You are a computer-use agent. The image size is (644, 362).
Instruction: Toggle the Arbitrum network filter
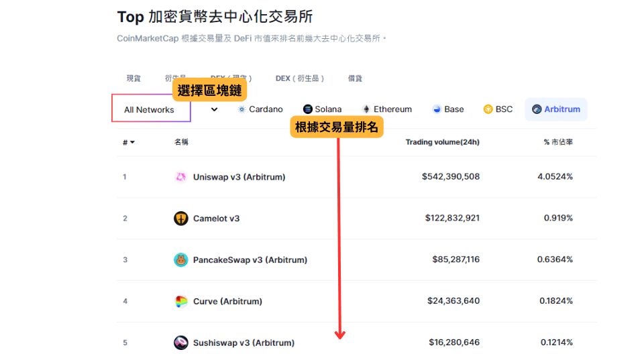point(555,109)
